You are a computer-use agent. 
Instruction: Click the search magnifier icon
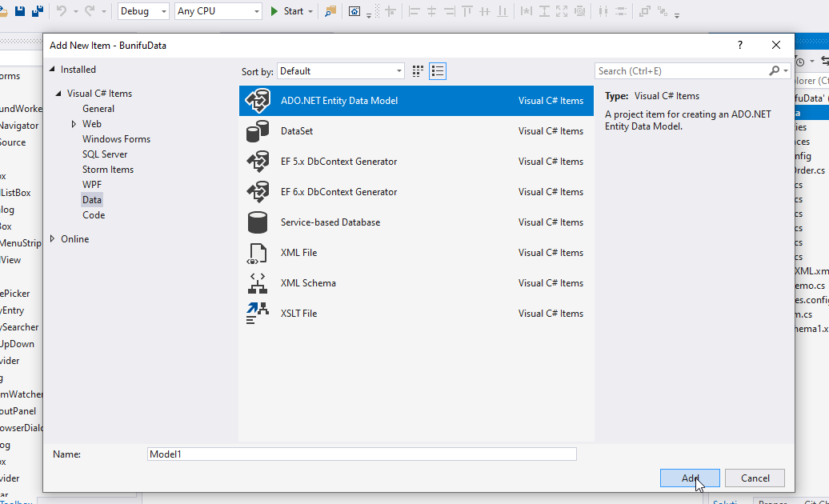click(774, 70)
